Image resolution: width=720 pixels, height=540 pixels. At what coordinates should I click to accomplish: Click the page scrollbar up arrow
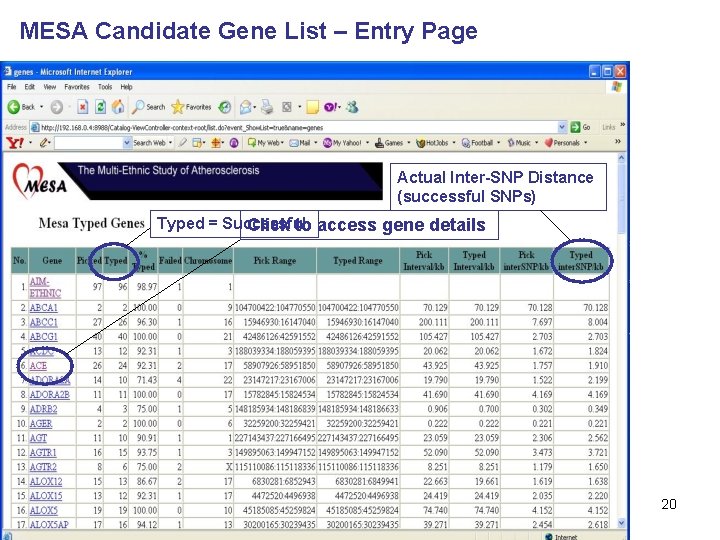tap(621, 158)
